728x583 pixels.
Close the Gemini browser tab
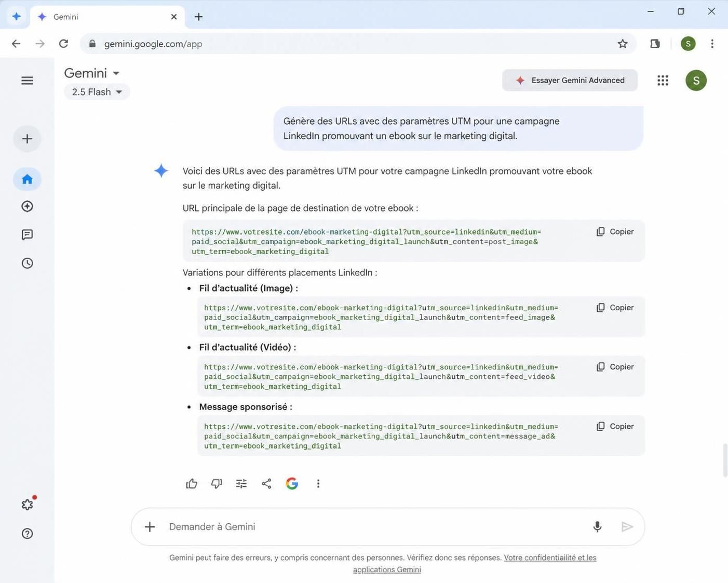(174, 17)
